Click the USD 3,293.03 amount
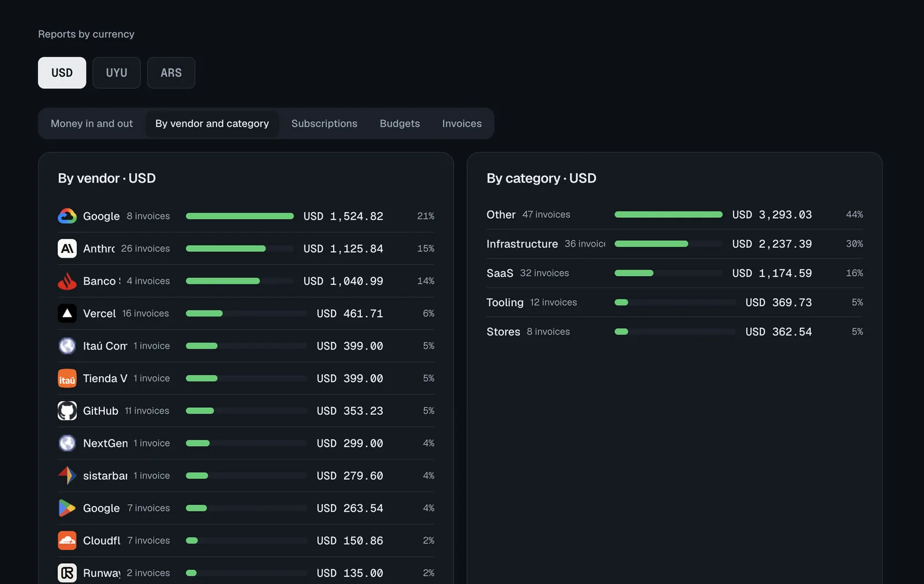This screenshot has height=584, width=924. pyautogui.click(x=772, y=214)
